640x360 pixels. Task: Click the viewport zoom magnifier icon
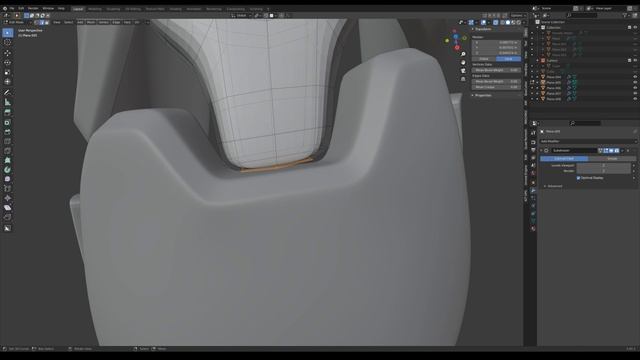pos(463,54)
